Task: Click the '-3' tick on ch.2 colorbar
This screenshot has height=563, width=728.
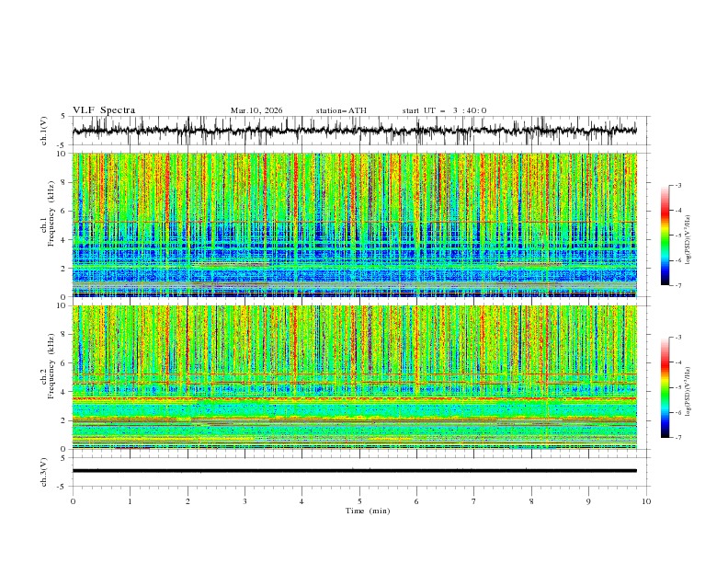Action: click(677, 338)
